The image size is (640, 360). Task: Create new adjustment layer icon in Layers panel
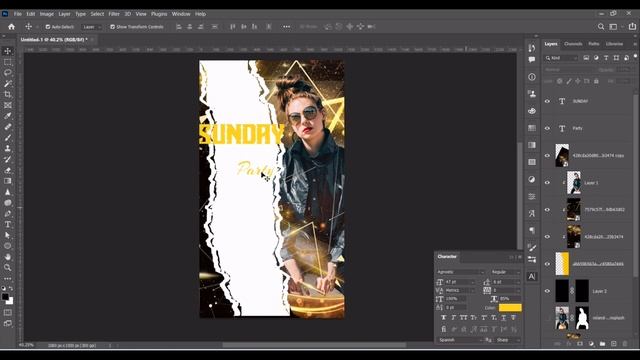(591, 344)
